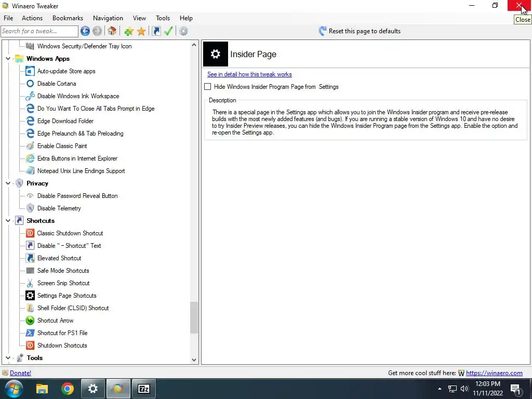
Task: Show hidden tray icons arrow
Action: click(x=440, y=389)
